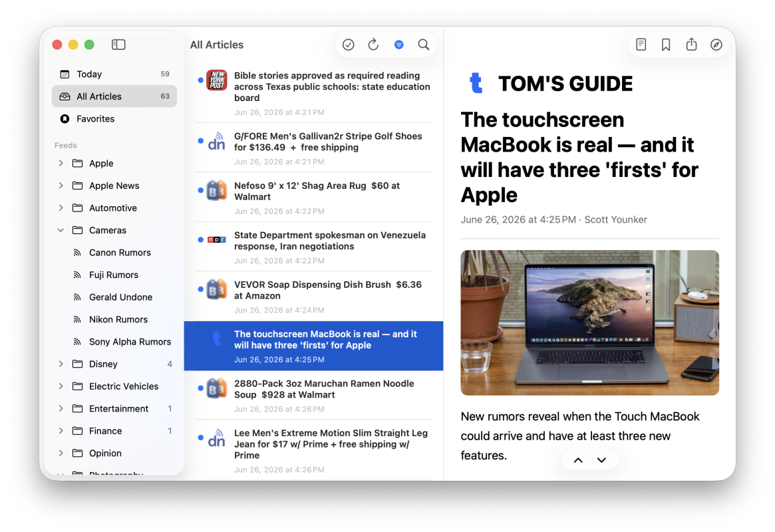
Task: Expand the Apple folder chevron
Action: coord(61,163)
